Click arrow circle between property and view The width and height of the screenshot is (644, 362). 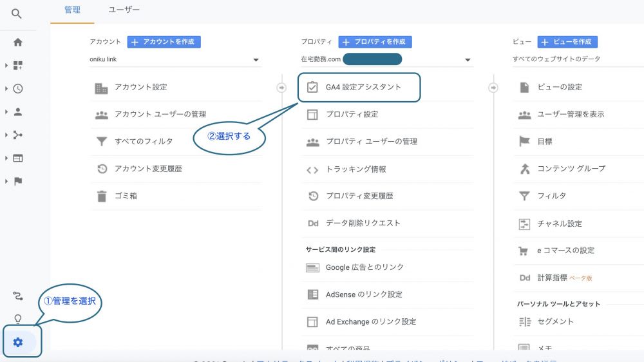coord(493,88)
